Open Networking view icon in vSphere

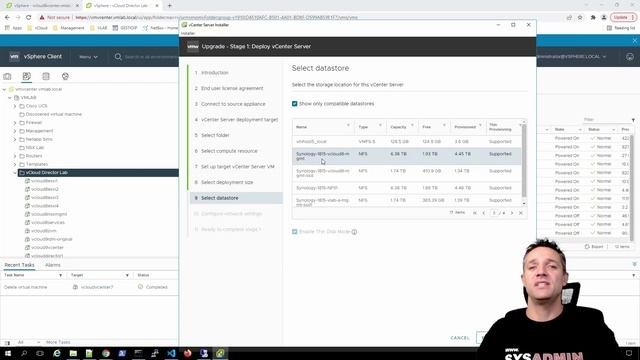[65, 76]
